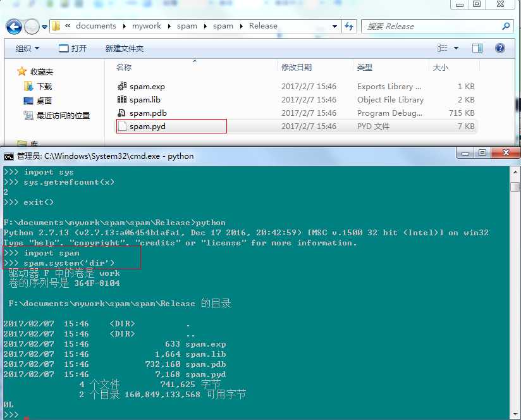
Task: Sort by 类型 column header
Action: 364,68
